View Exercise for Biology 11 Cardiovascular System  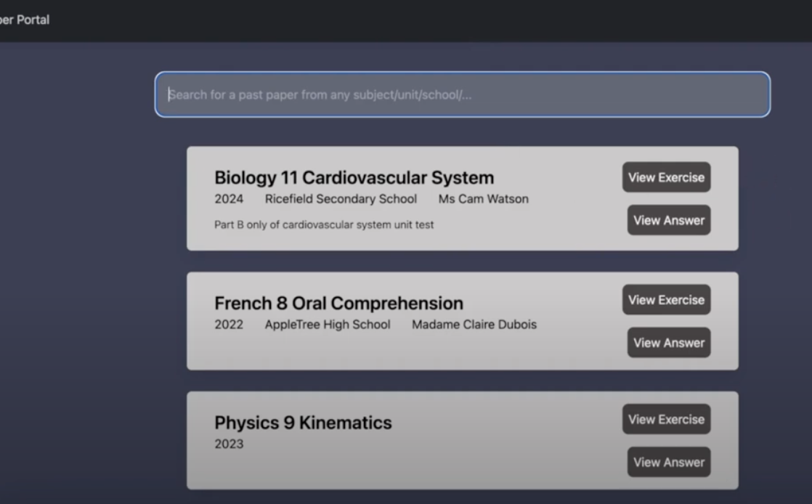tap(667, 176)
